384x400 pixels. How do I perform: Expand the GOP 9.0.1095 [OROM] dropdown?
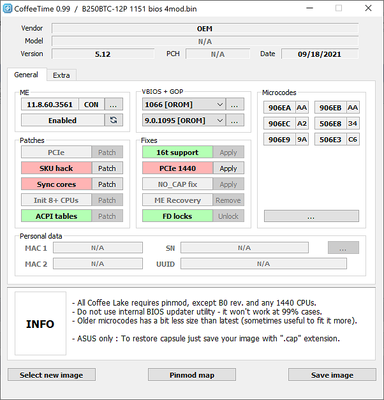pyautogui.click(x=184, y=120)
